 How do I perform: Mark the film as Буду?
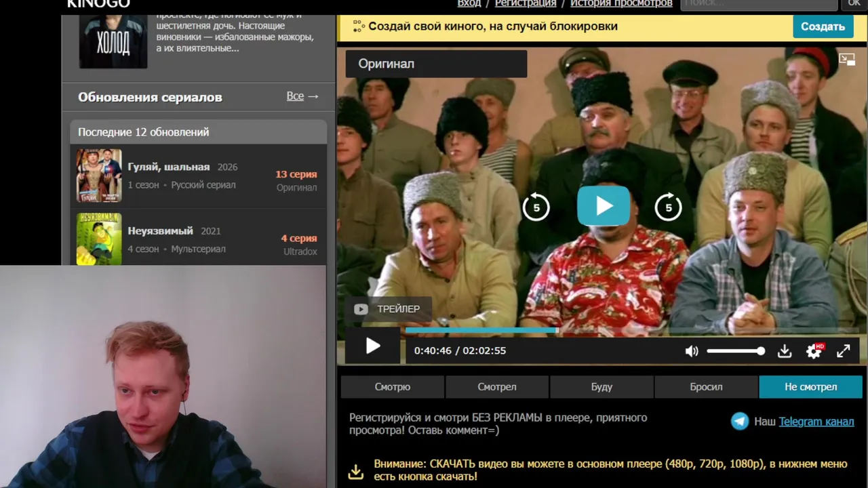601,387
